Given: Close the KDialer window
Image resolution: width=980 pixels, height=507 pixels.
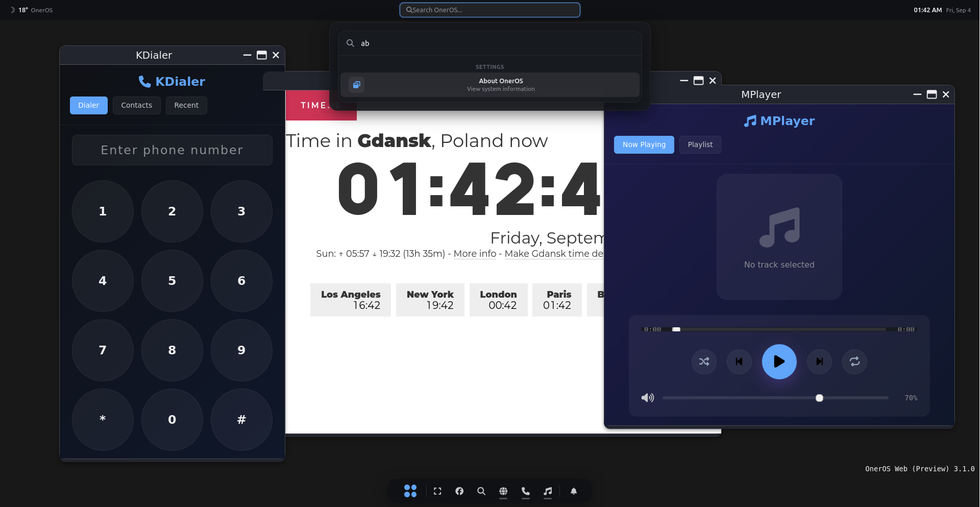Looking at the screenshot, I should pos(276,55).
